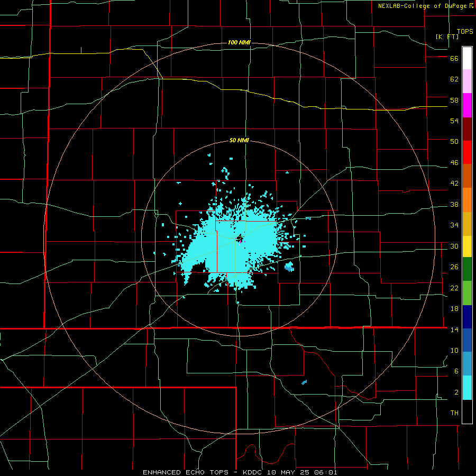Select the [K FT] units label
The image size is (476, 476).
pos(447,36)
